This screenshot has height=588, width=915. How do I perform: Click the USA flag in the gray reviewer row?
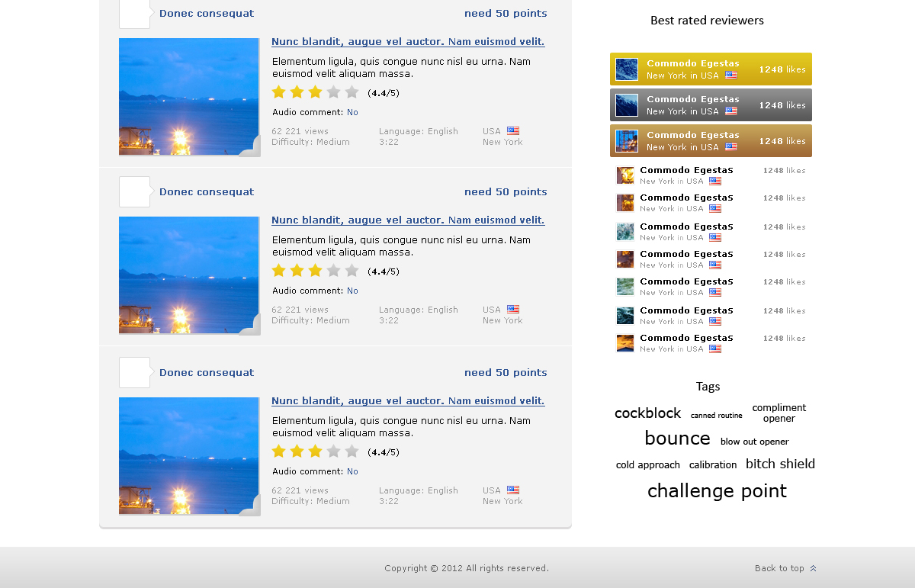[x=731, y=111]
